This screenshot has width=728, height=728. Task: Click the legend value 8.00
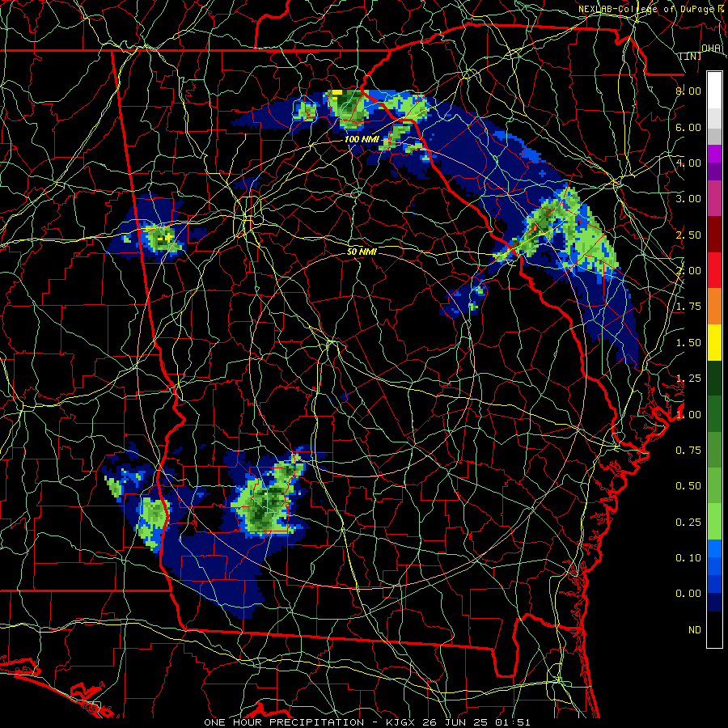(688, 91)
